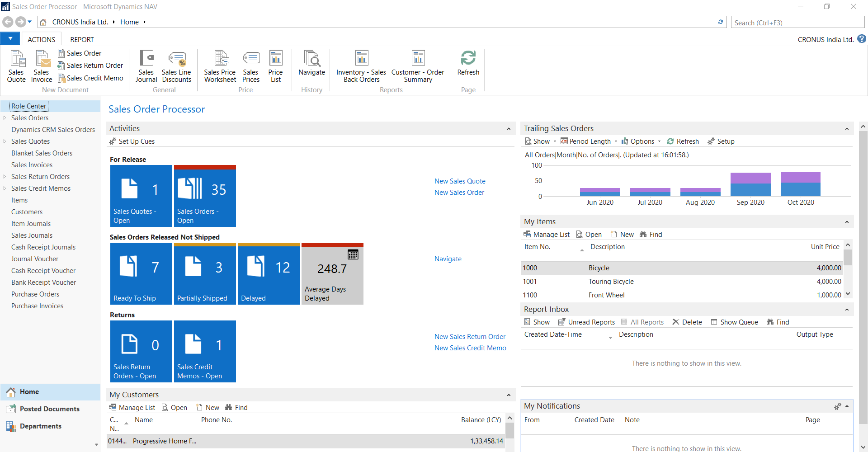Click the New Sales Order link
The height and width of the screenshot is (452, 868).
tap(459, 193)
